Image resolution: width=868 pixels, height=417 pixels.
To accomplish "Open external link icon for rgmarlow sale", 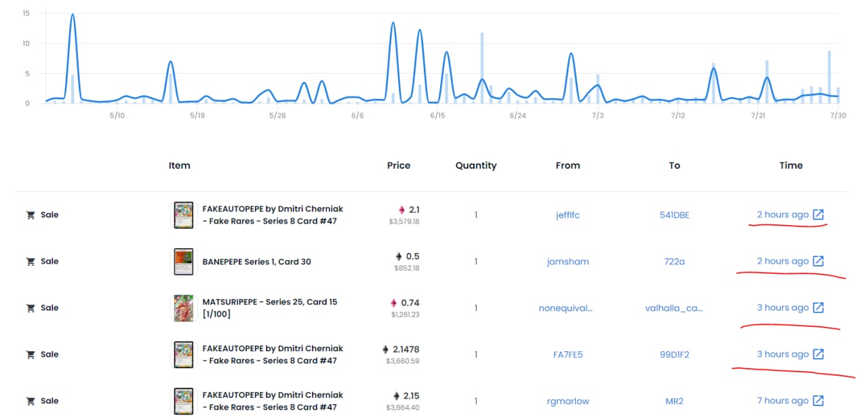I will tap(818, 401).
